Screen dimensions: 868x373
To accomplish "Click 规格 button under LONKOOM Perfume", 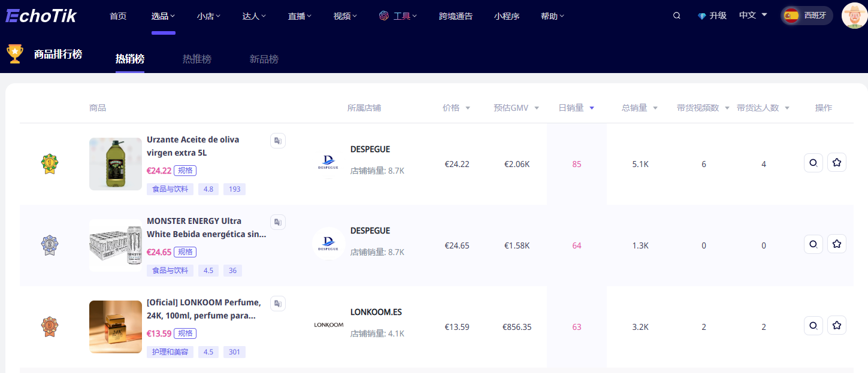I will pyautogui.click(x=185, y=333).
